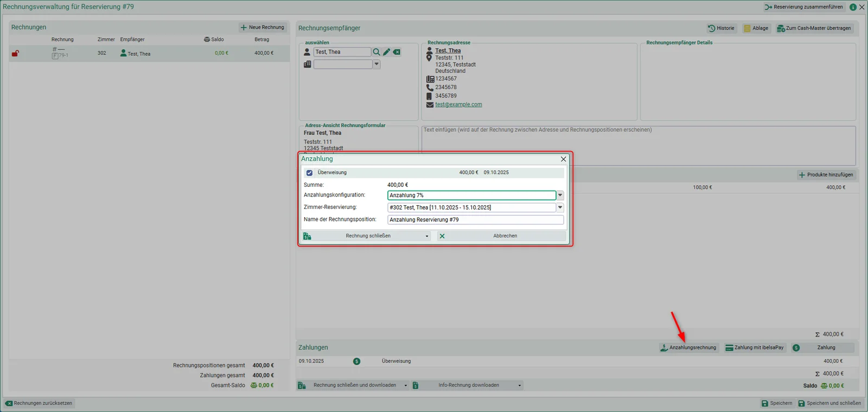Open the arrow on Rechnung schließen und downloaden
The width and height of the screenshot is (868, 412).
point(406,385)
